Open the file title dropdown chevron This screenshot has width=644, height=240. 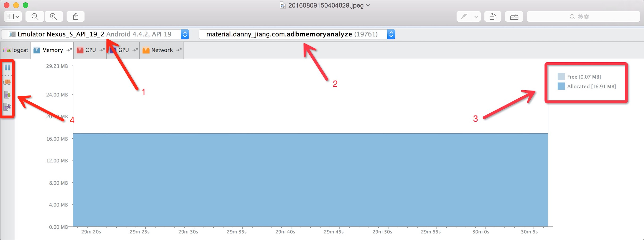(x=368, y=5)
